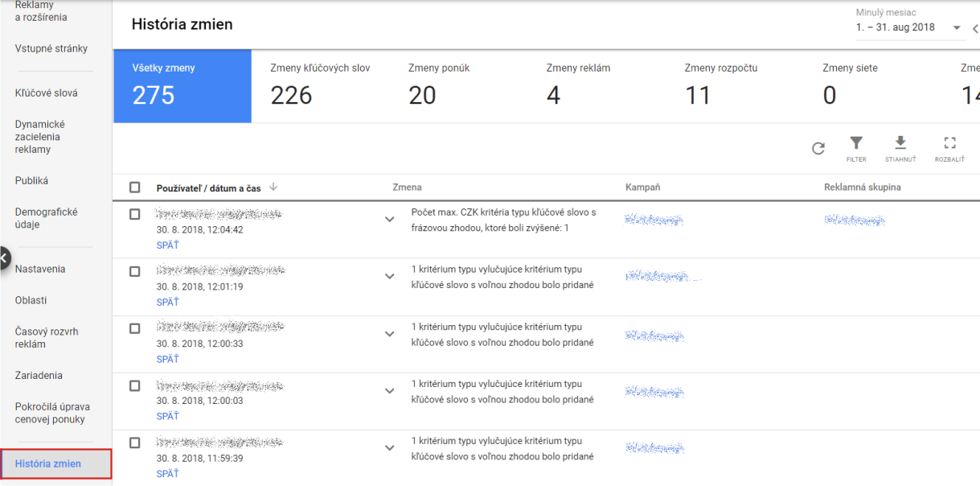Expand change details for the 12:00:33 row
980x486 pixels.
pyautogui.click(x=390, y=334)
